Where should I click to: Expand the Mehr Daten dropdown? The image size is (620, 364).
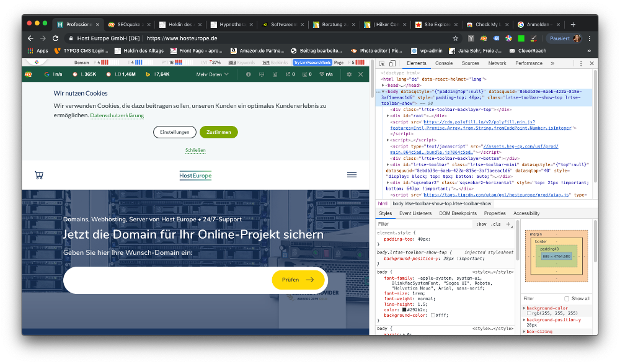click(x=212, y=74)
